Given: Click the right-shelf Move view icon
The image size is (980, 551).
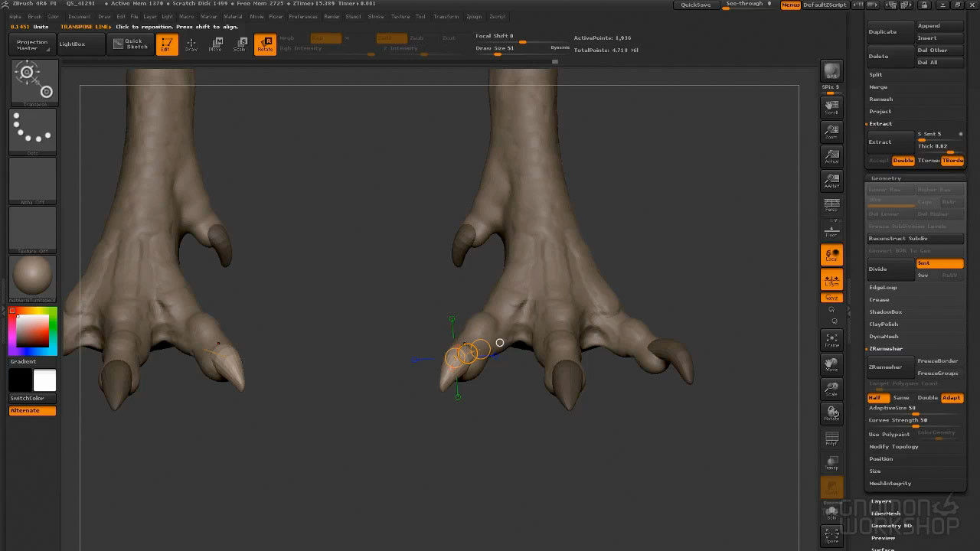Looking at the screenshot, I should coord(831,364).
